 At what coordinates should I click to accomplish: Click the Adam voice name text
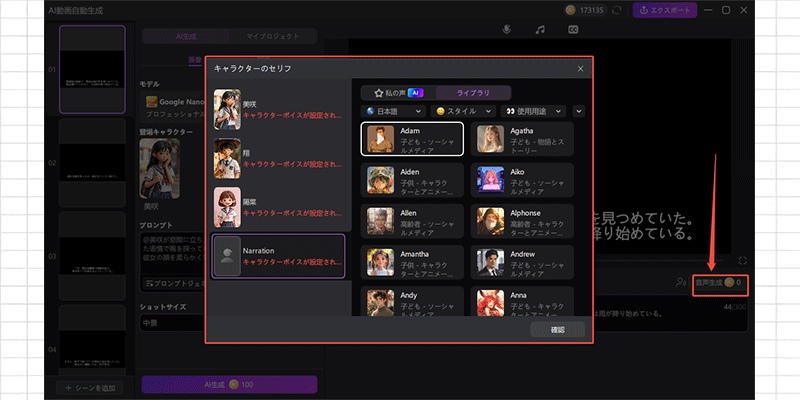coord(410,131)
